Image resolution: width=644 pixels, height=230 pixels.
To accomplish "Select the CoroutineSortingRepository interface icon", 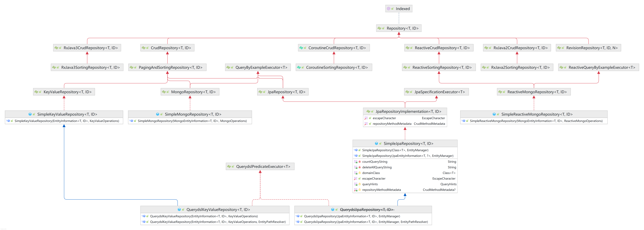I will [x=299, y=67].
